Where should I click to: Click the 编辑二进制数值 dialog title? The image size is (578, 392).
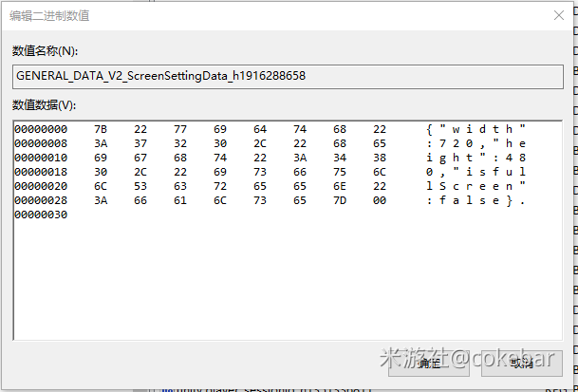tap(49, 16)
